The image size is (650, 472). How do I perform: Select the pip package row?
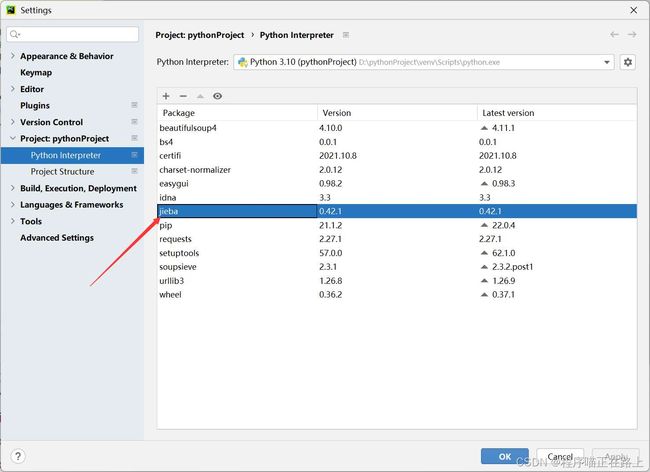pyautogui.click(x=397, y=225)
